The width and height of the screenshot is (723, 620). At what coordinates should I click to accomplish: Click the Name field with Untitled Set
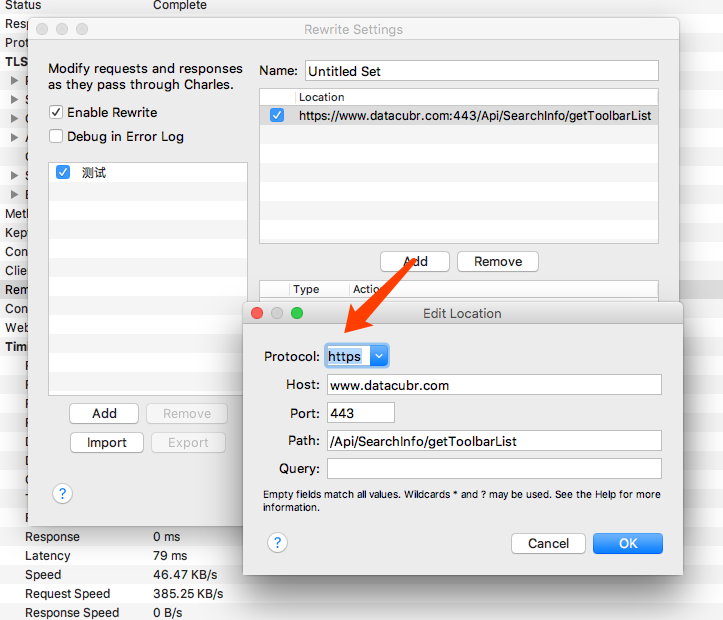[481, 71]
